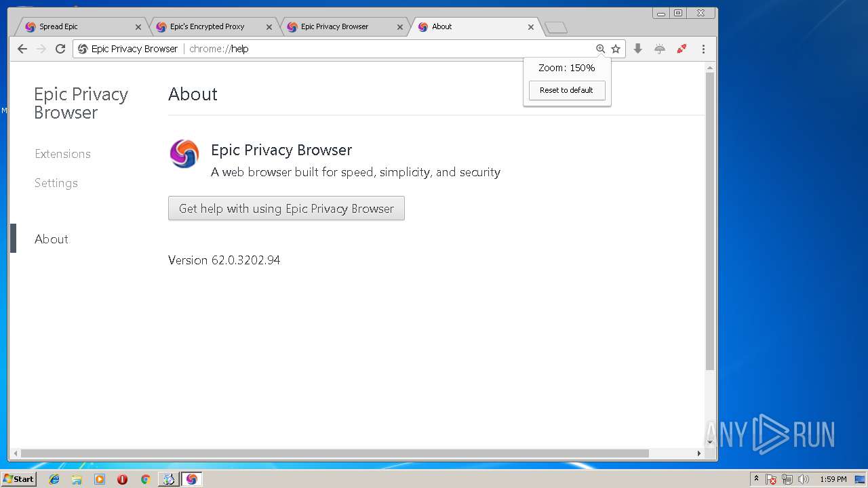
Task: Close the About tab
Action: click(531, 27)
